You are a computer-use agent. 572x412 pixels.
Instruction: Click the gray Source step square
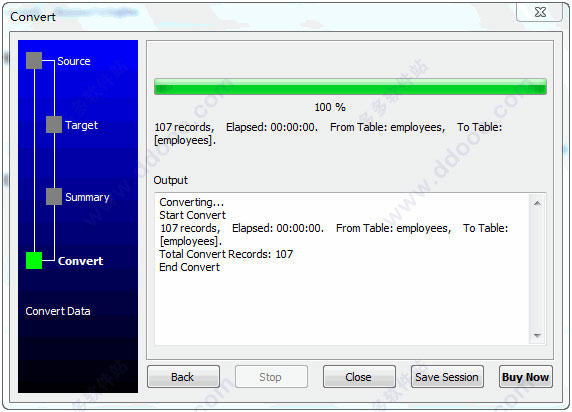click(x=34, y=61)
